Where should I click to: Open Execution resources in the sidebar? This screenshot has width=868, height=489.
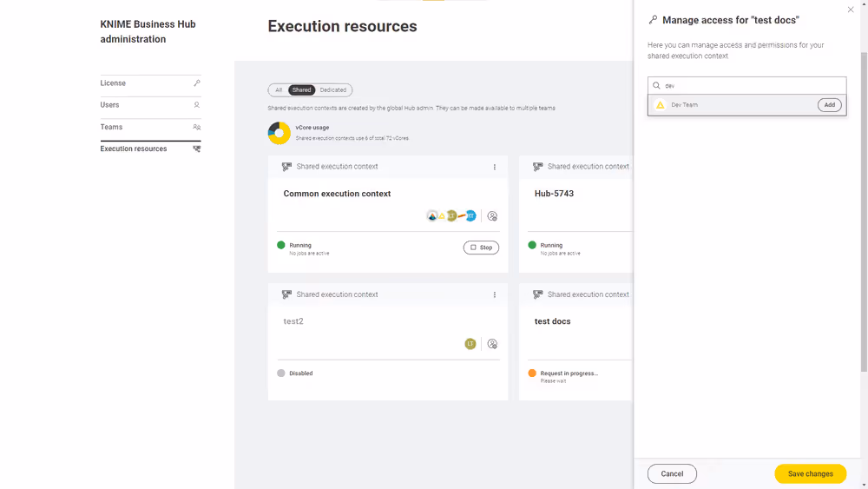click(x=150, y=149)
